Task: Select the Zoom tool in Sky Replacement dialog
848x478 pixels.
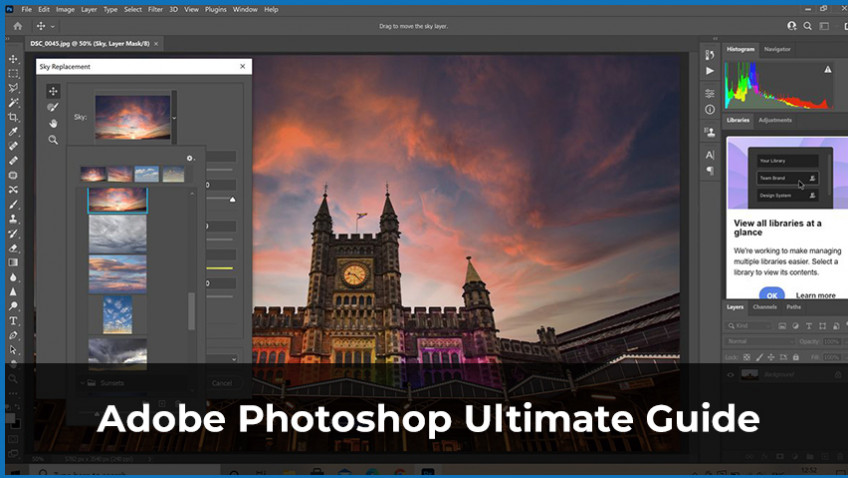Action: click(x=53, y=139)
